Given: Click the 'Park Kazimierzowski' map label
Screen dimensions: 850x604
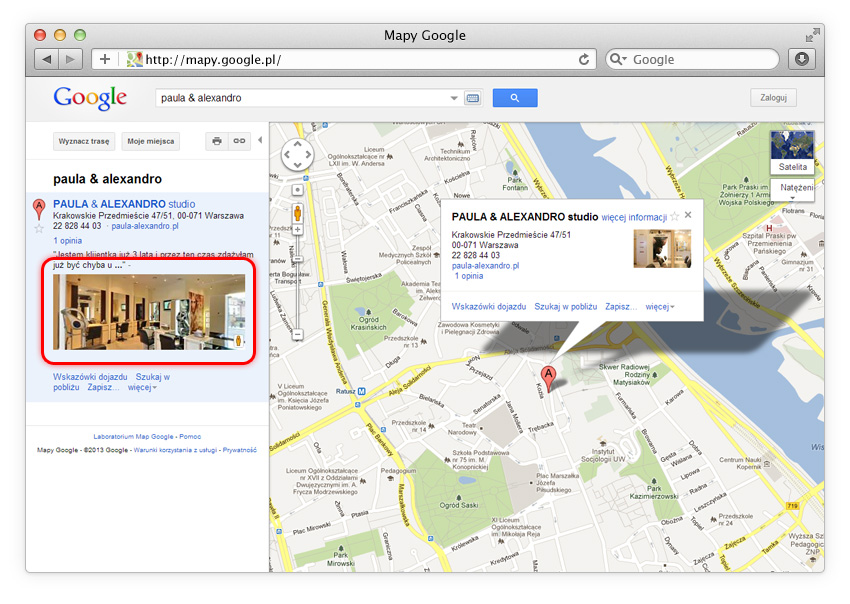Looking at the screenshot, I should click(x=654, y=492).
